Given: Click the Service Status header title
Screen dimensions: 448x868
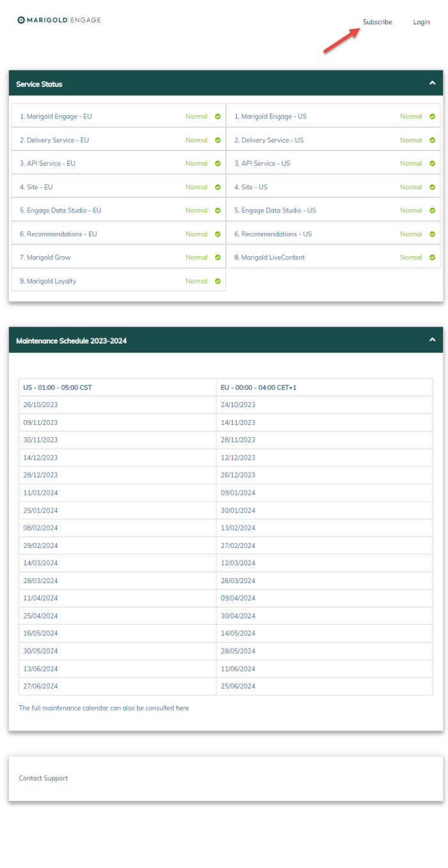Looking at the screenshot, I should (39, 84).
